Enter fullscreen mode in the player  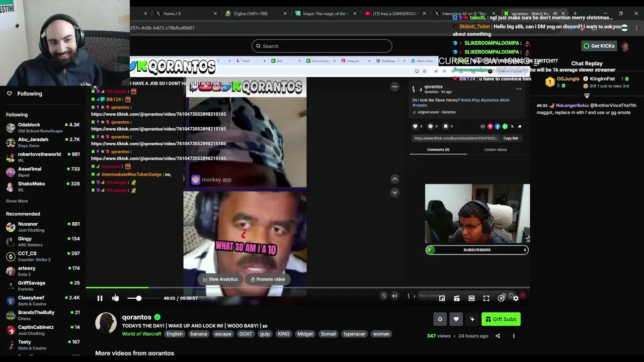(486, 298)
